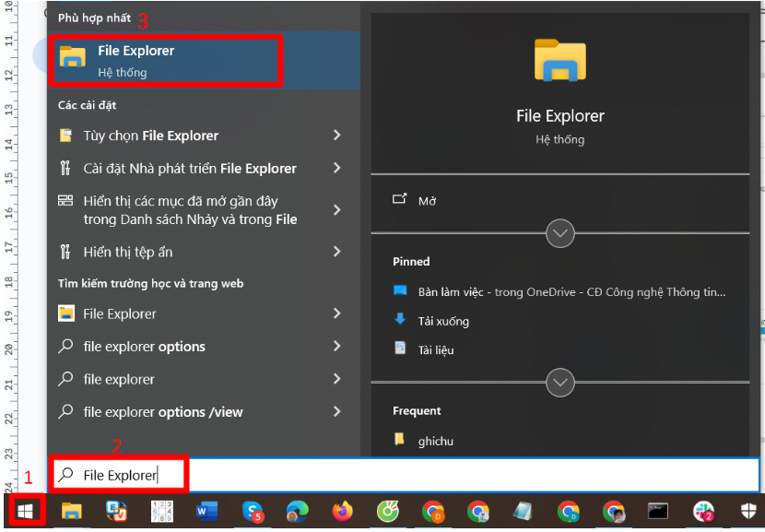This screenshot has height=532, width=765.
Task: Click the 'Các cài đặt' section heading
Action: pos(87,105)
